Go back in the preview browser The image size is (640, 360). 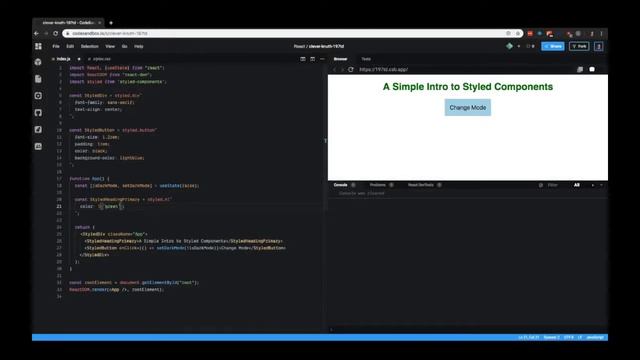[335, 69]
